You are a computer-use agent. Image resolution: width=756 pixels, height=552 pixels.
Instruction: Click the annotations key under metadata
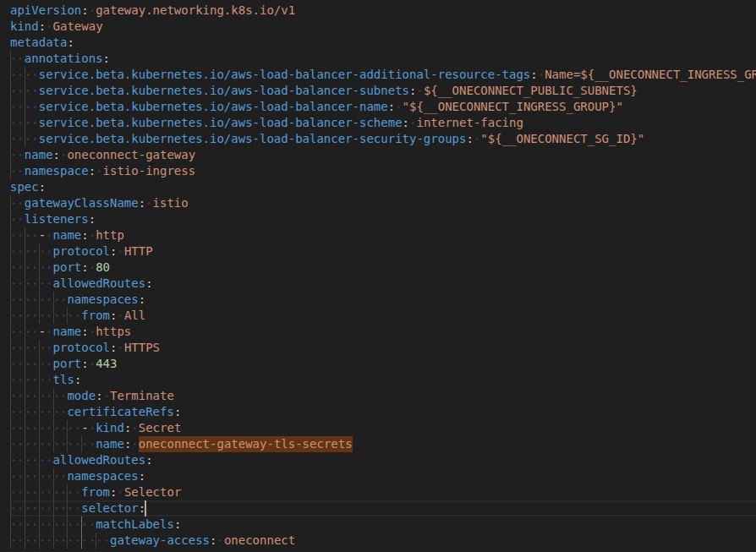pos(63,58)
